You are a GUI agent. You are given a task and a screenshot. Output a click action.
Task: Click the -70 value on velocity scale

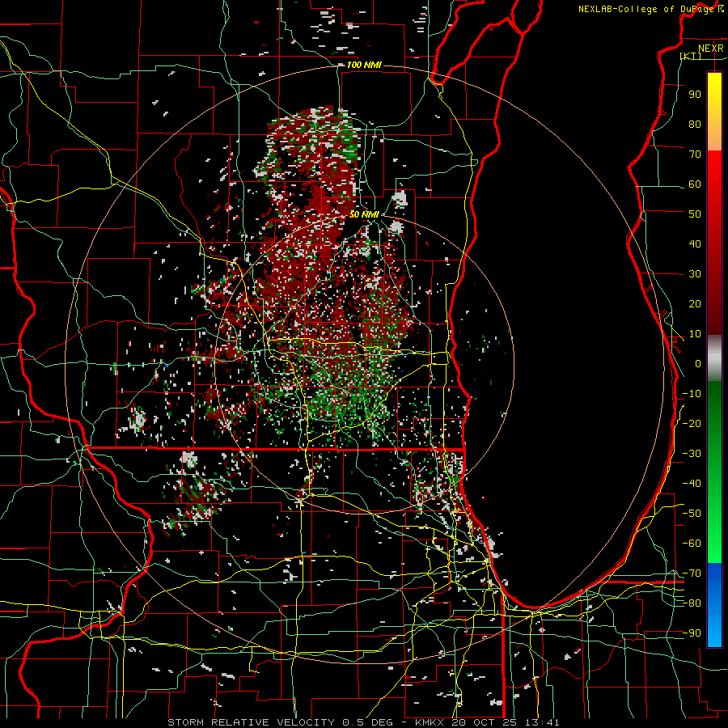692,574
